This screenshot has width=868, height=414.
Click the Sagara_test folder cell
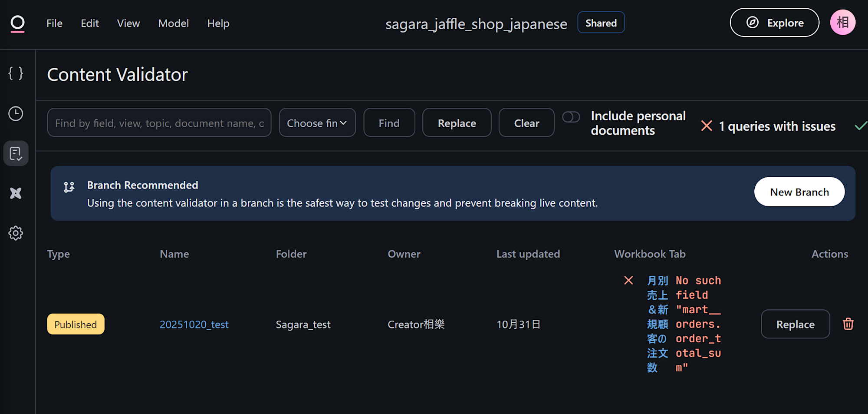(303, 325)
